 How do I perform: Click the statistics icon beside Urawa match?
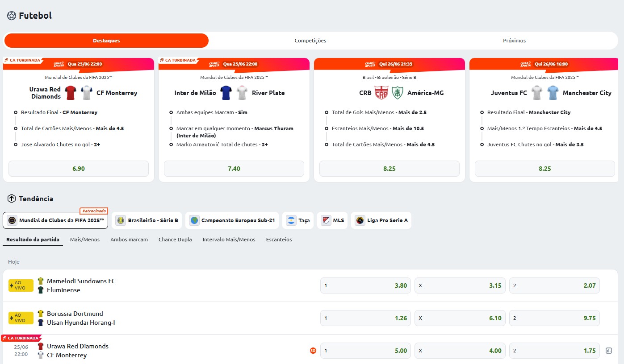608,351
